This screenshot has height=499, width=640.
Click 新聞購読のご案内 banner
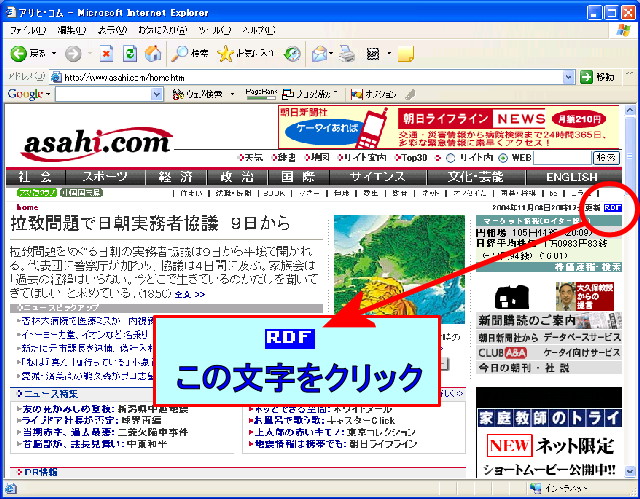tap(549, 321)
